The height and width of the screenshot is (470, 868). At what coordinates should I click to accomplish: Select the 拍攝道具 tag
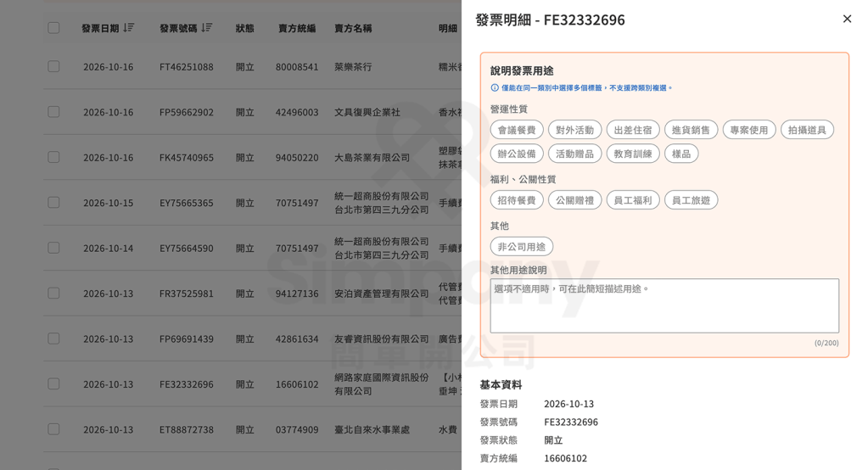(x=807, y=130)
